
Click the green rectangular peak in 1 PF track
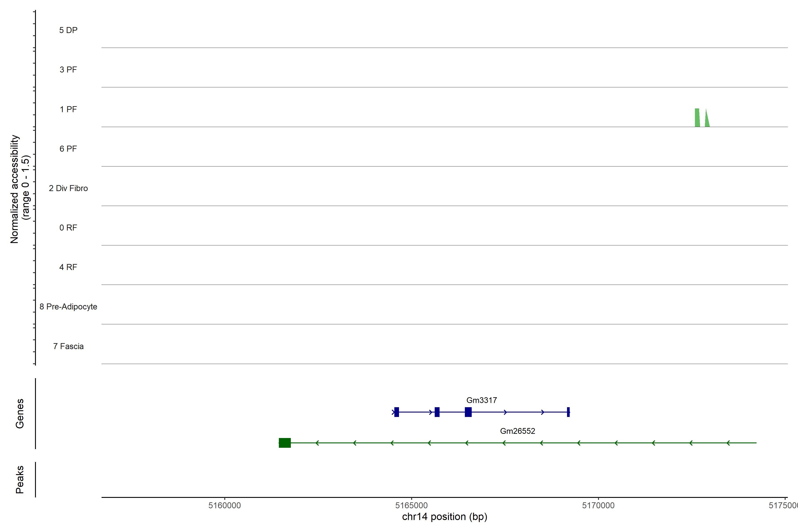(697, 118)
